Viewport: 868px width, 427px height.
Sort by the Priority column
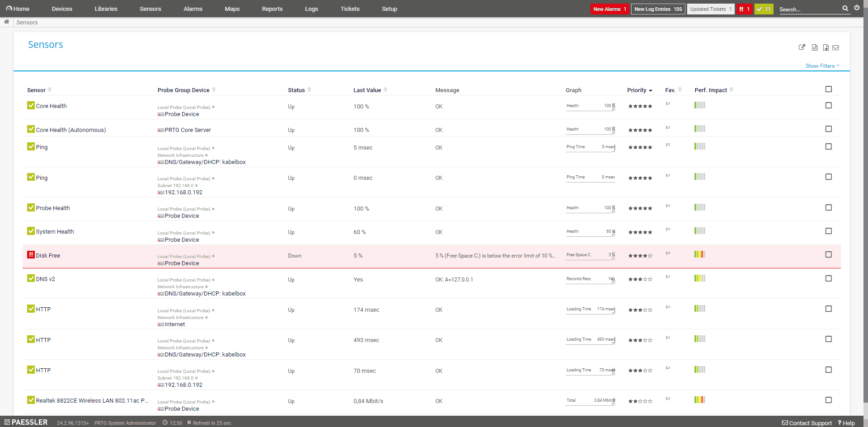[640, 90]
